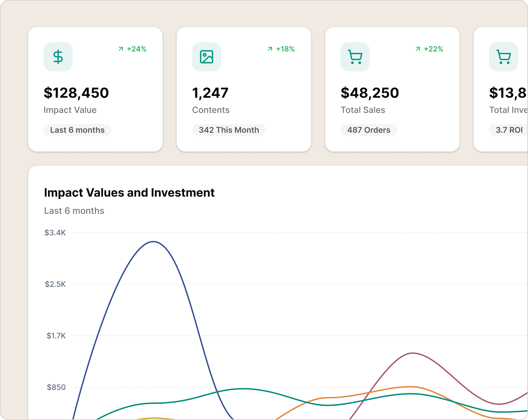Click the +22% growth indicator
Viewport: 528px width, 420px height.
tap(433, 49)
